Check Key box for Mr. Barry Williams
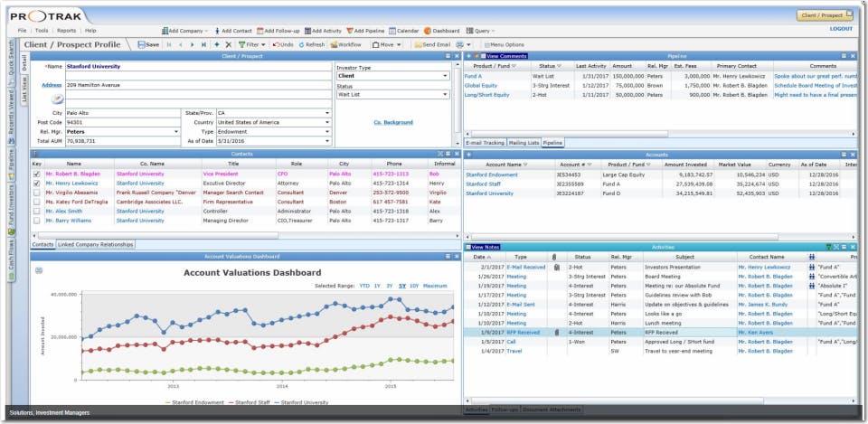The image size is (868, 424). coord(36,221)
